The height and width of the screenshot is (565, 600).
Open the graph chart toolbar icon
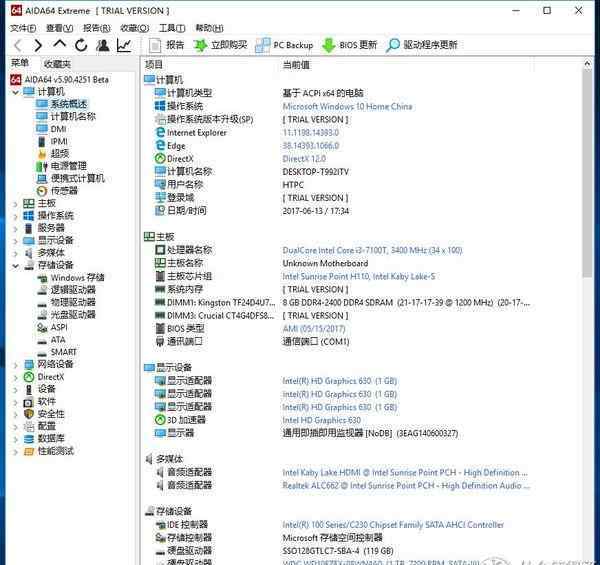tap(124, 45)
